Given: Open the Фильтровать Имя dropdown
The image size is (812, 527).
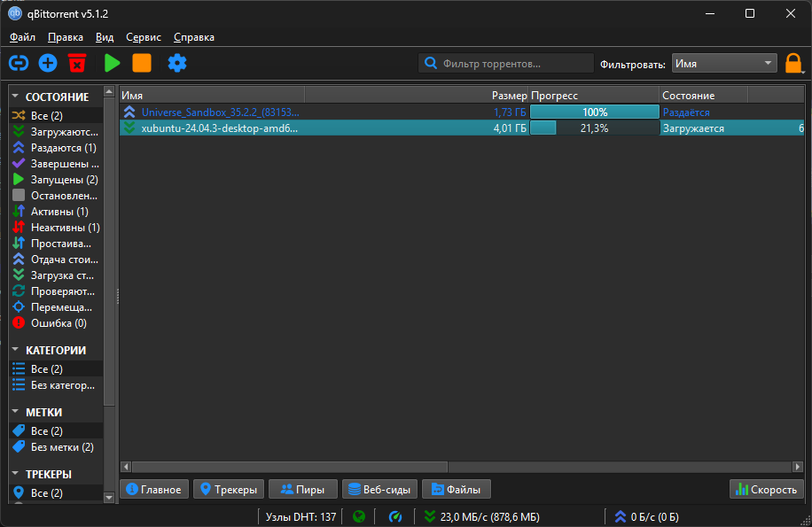Looking at the screenshot, I should [x=724, y=63].
